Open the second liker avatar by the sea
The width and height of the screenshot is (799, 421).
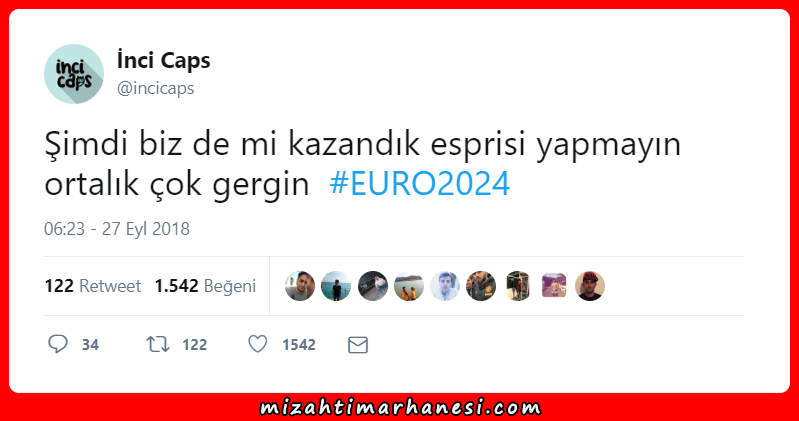(x=336, y=286)
